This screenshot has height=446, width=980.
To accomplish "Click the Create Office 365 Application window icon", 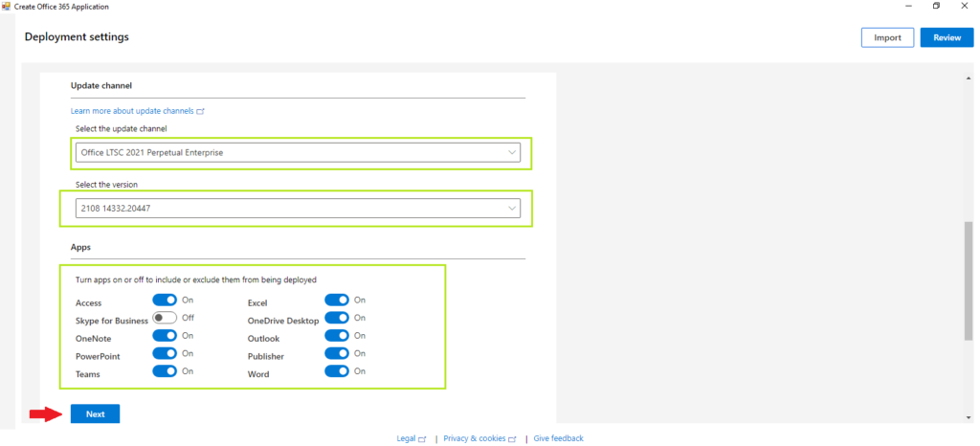I will pos(7,7).
